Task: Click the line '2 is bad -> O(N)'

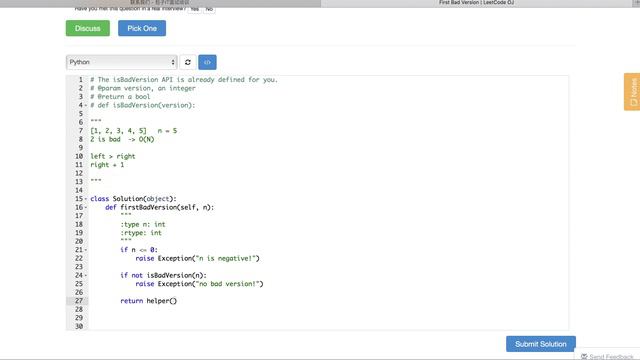Action: click(x=122, y=139)
